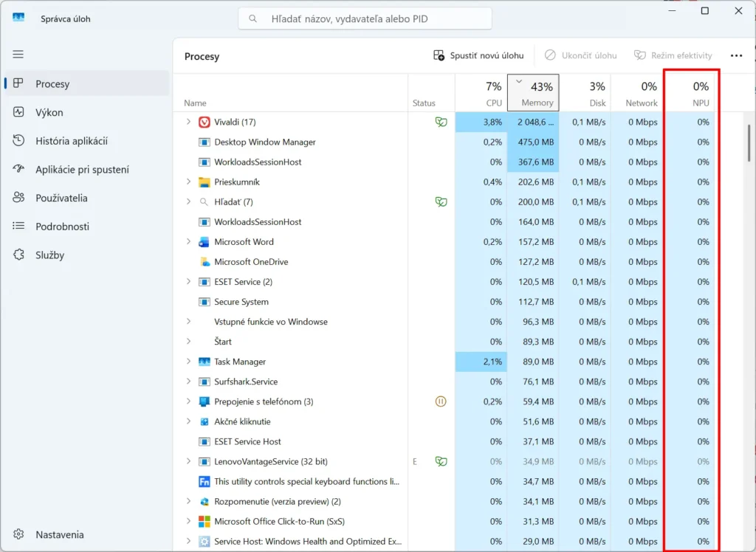Select the WorkloadsSessionHost row with 164,0 MB

pos(444,222)
